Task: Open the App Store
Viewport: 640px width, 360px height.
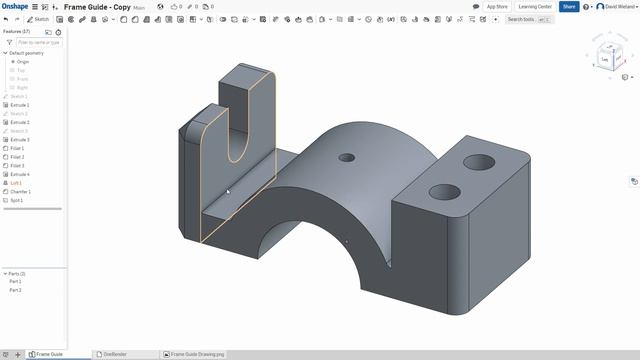Action: [497, 7]
